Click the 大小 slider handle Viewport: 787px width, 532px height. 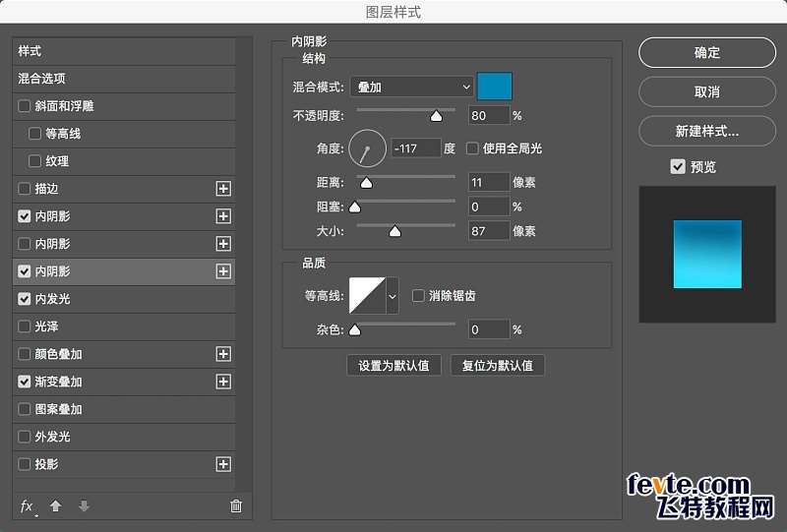395,231
